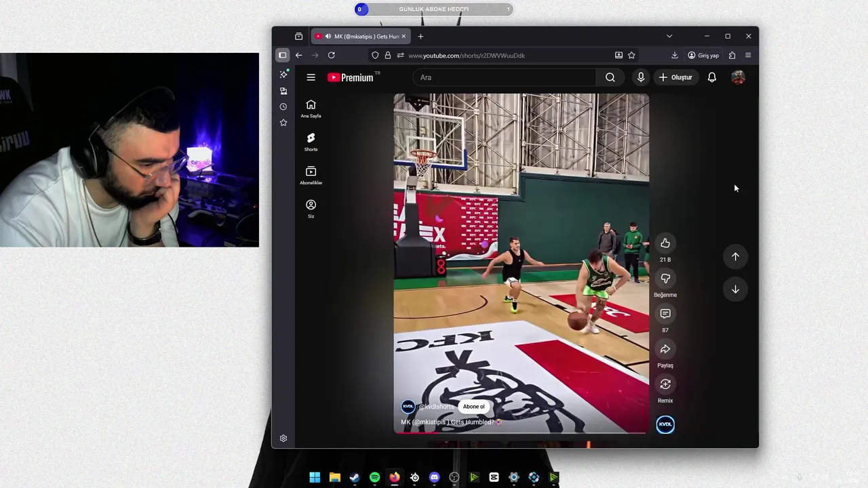Open the KVDL sound avatar beside the video
This screenshot has width=868, height=488.
point(665,424)
